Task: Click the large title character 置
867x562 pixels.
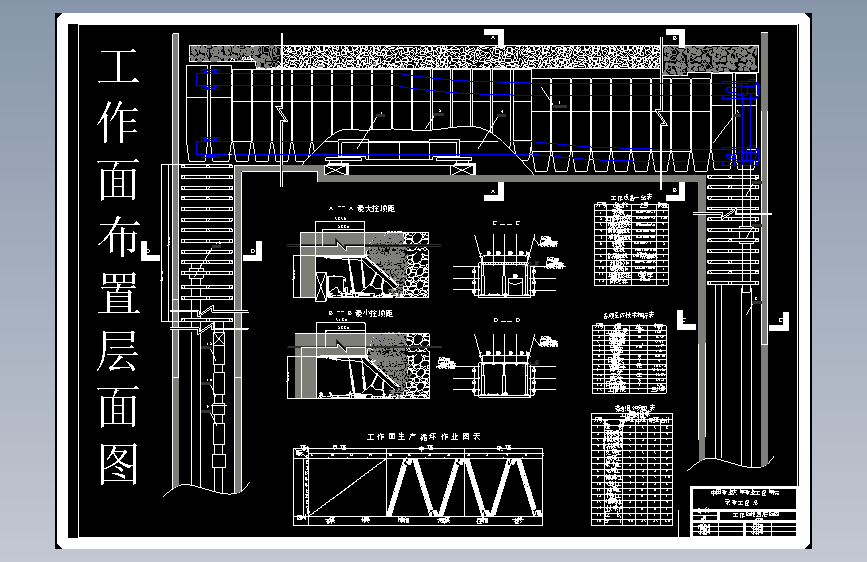Action: click(118, 293)
